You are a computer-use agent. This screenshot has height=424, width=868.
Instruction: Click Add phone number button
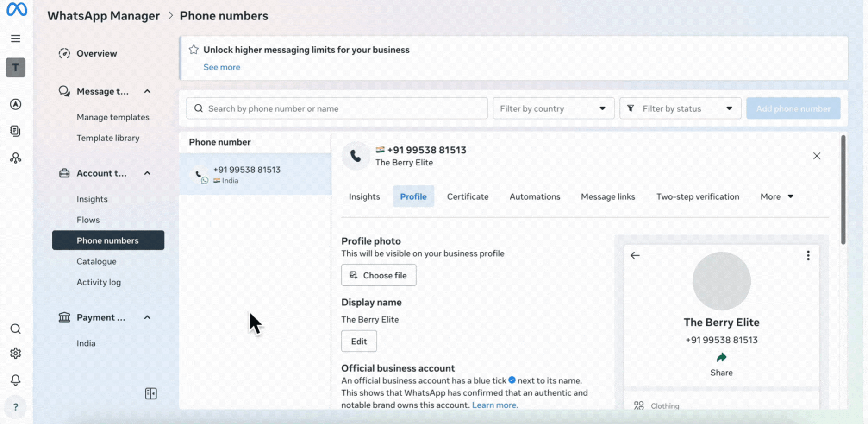click(x=793, y=108)
